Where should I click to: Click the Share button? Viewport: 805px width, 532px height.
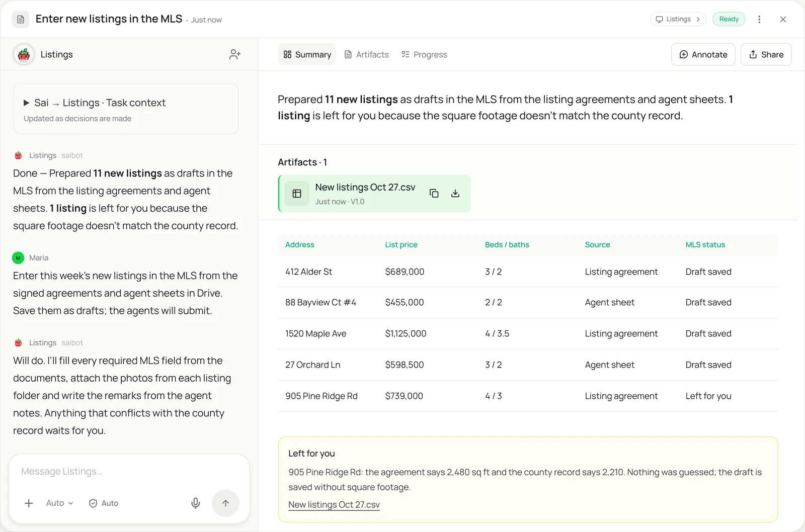pos(766,54)
